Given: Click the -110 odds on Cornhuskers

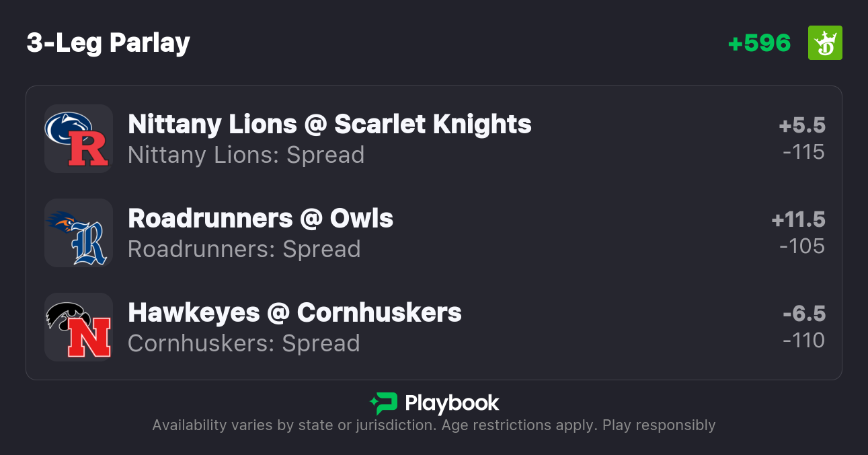Looking at the screenshot, I should pyautogui.click(x=803, y=341).
